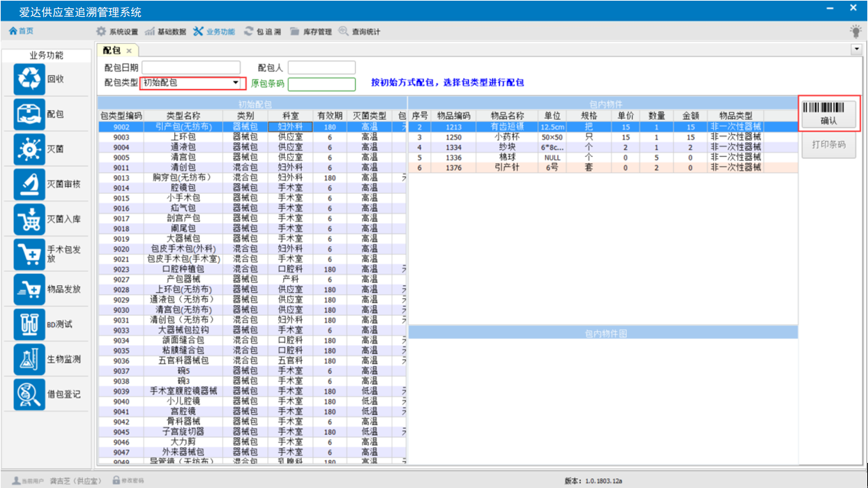Expand the 配包类型 dropdown

(236, 83)
